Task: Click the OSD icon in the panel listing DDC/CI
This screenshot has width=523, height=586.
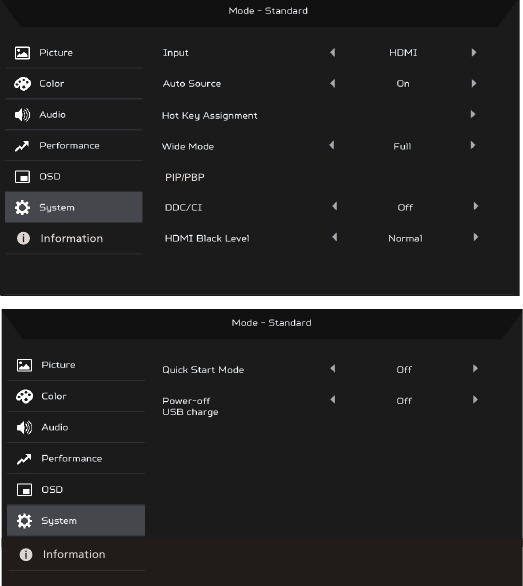Action: [x=22, y=177]
